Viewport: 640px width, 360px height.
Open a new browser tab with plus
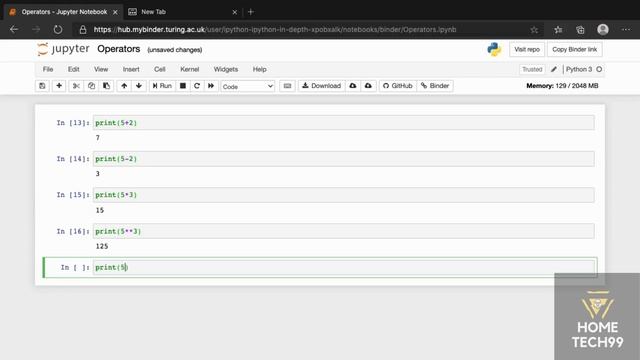[251, 12]
